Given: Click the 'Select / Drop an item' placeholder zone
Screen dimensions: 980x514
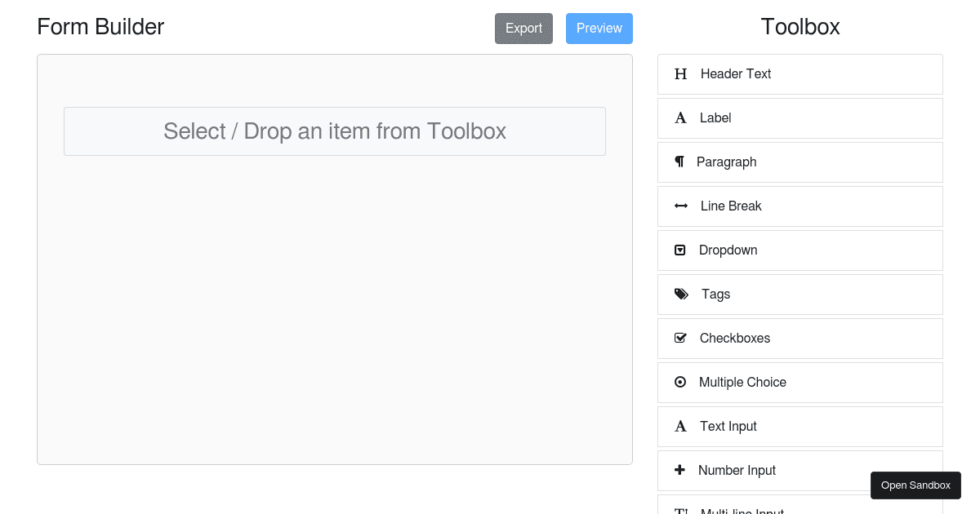Looking at the screenshot, I should coord(334,131).
